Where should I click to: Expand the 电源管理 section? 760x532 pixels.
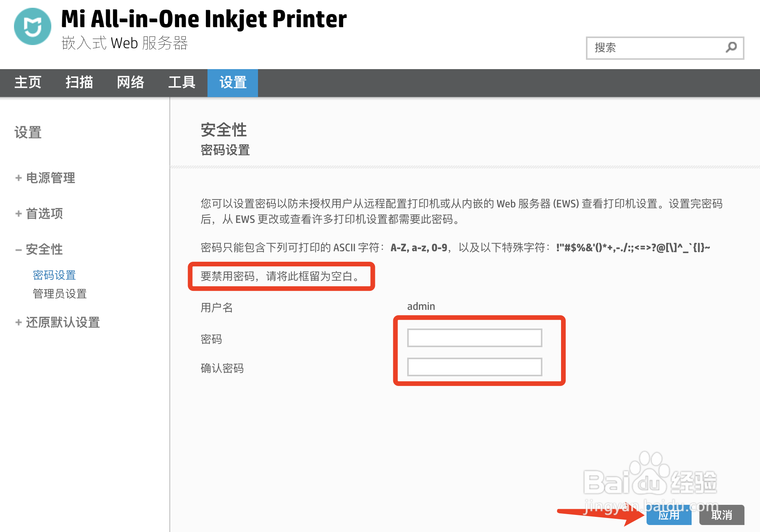[45, 178]
